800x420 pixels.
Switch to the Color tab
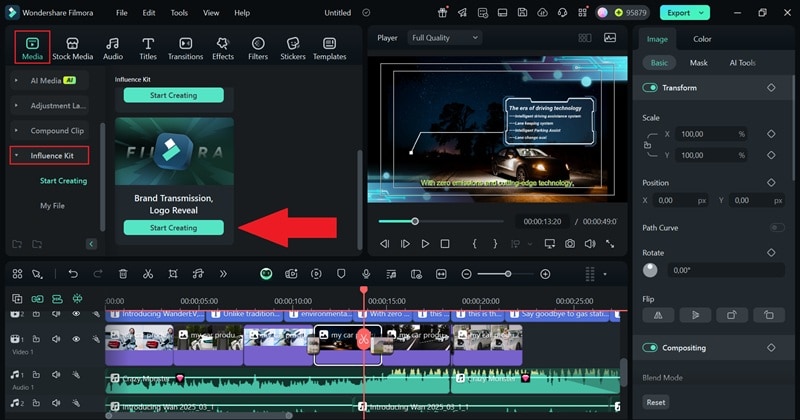[x=702, y=39]
